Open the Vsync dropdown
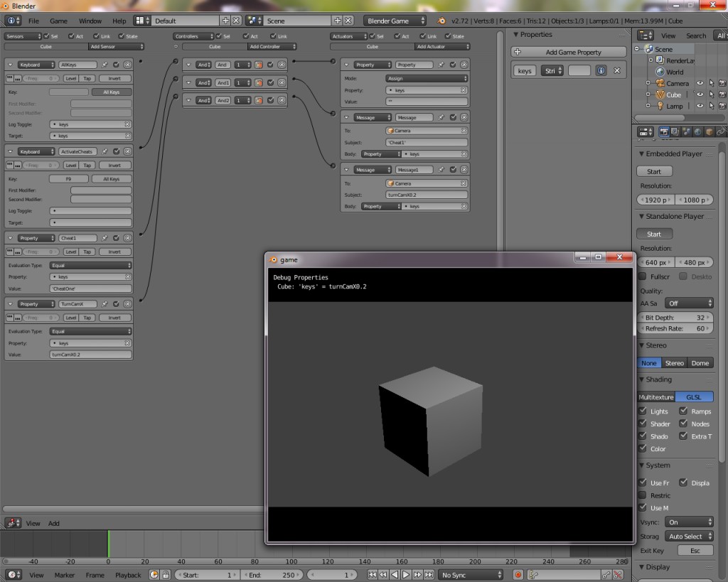This screenshot has height=582, width=728. 690,521
